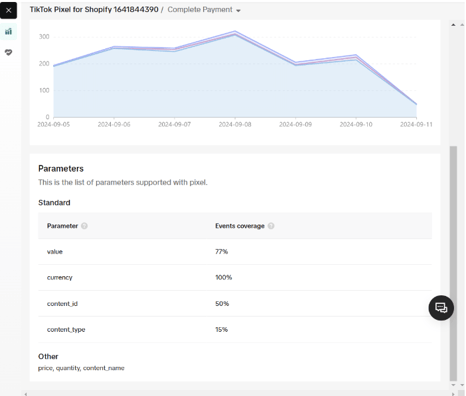Open the chat support bubble
The image size is (466, 396).
[x=441, y=308]
